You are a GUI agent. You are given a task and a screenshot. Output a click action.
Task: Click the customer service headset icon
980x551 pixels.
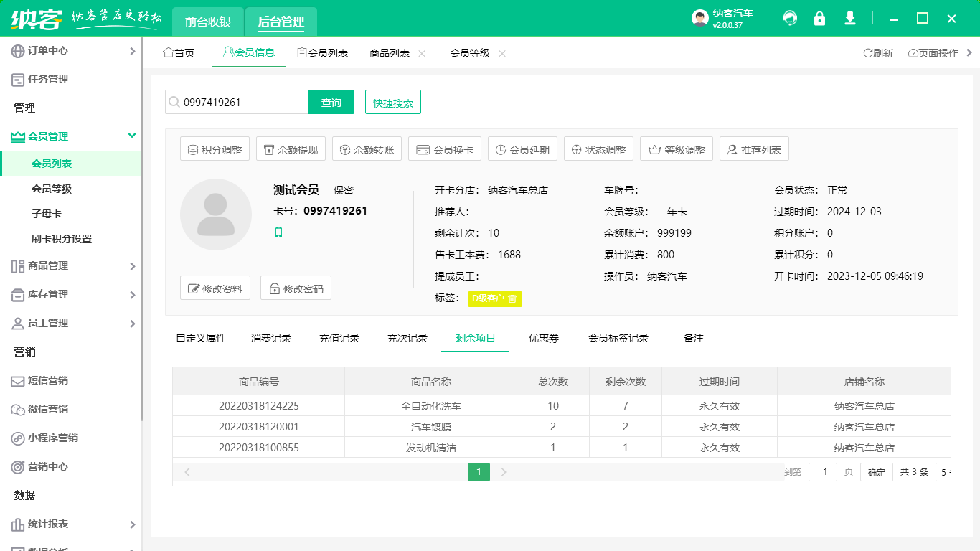click(789, 18)
